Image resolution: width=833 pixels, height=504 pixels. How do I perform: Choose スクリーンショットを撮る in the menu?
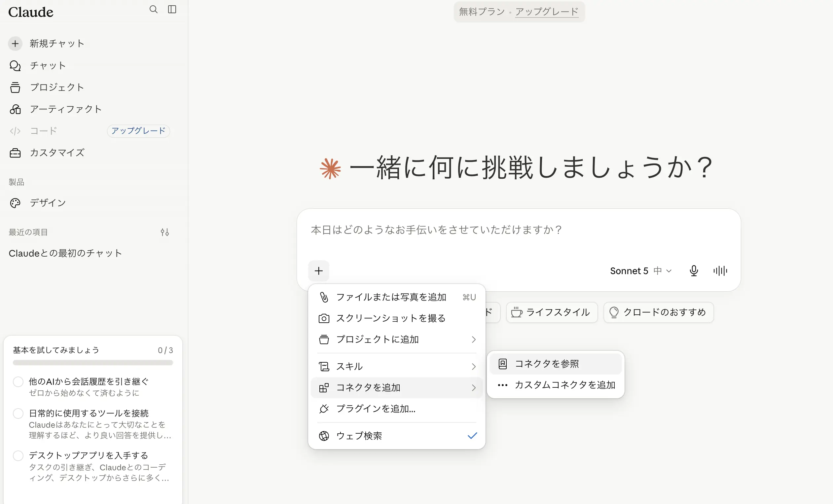(x=397, y=318)
